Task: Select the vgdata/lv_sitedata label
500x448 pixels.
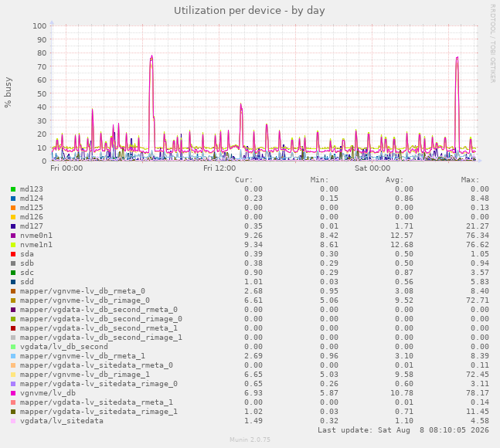Action: point(62,421)
